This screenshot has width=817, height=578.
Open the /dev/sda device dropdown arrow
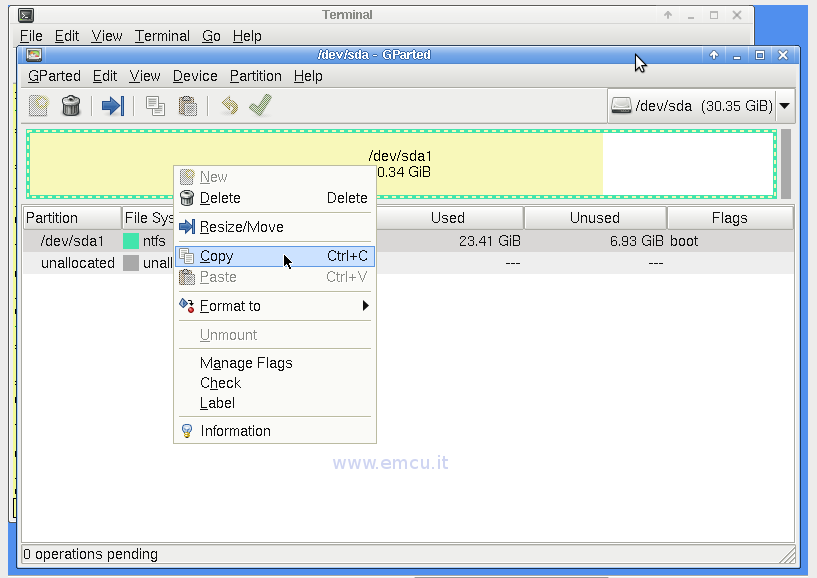[x=785, y=106]
